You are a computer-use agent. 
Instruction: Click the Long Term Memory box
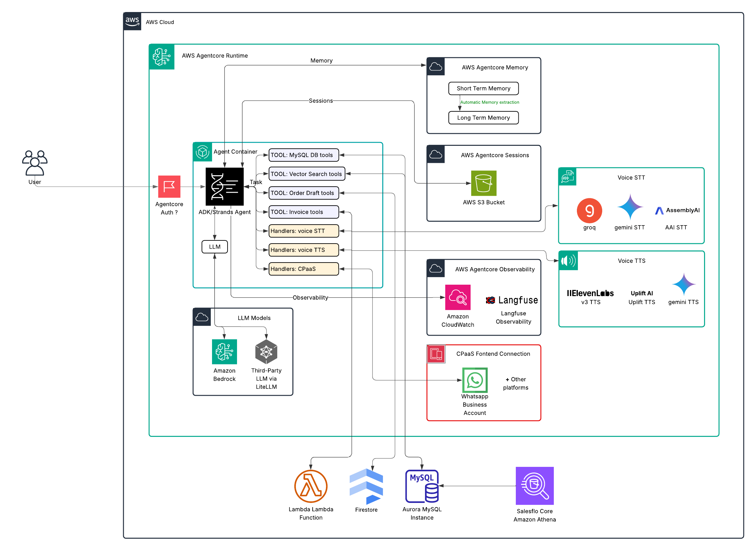(483, 118)
